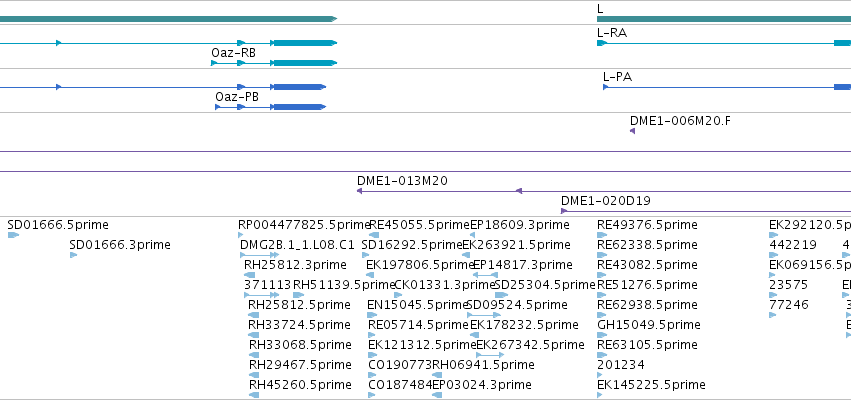Click the Oaz-RB transcript label

[233, 53]
